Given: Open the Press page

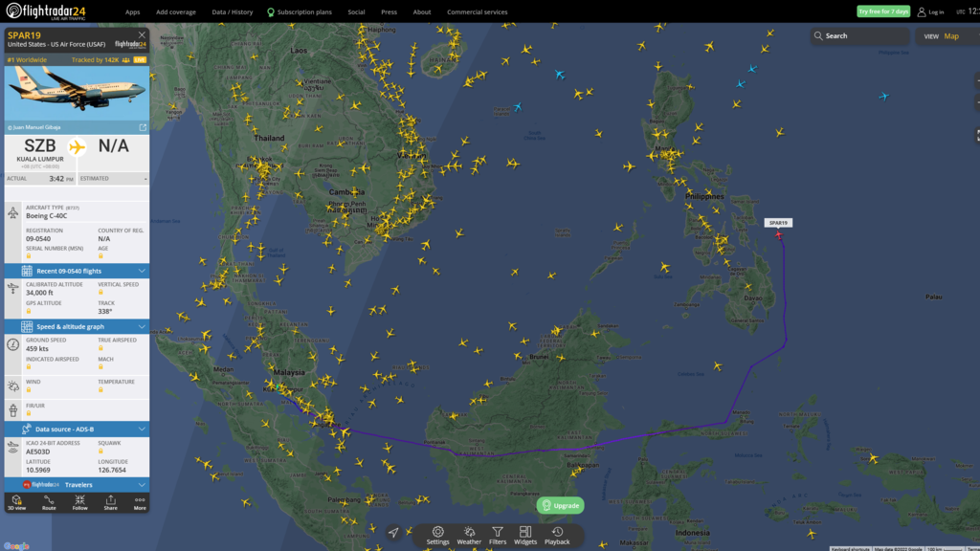Looking at the screenshot, I should click(389, 11).
